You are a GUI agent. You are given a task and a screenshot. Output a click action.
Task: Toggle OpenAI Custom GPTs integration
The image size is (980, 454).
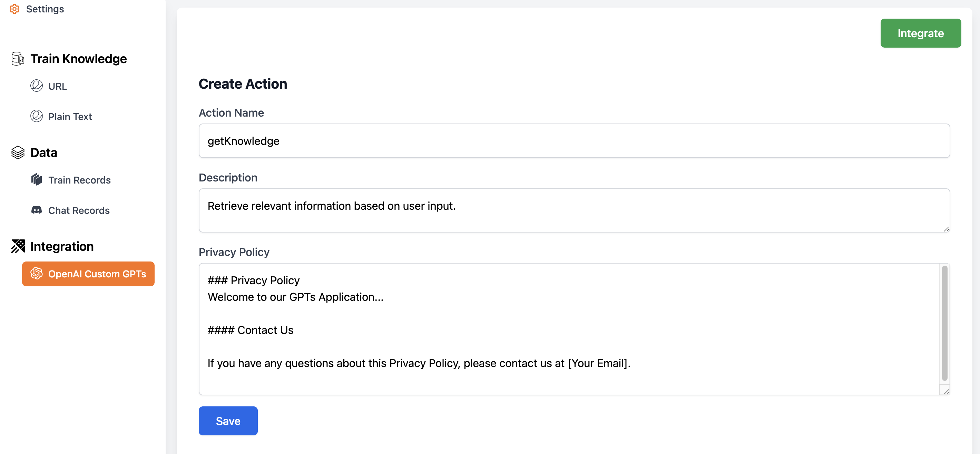[88, 274]
